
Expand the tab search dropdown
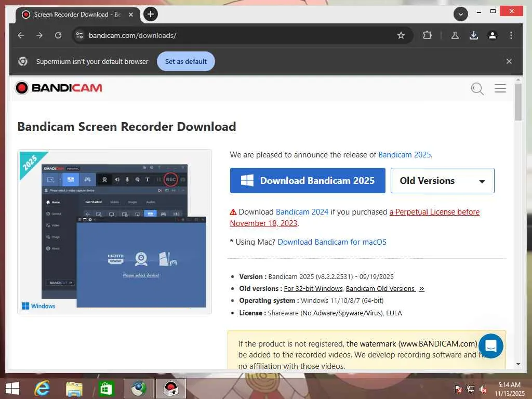point(460,14)
